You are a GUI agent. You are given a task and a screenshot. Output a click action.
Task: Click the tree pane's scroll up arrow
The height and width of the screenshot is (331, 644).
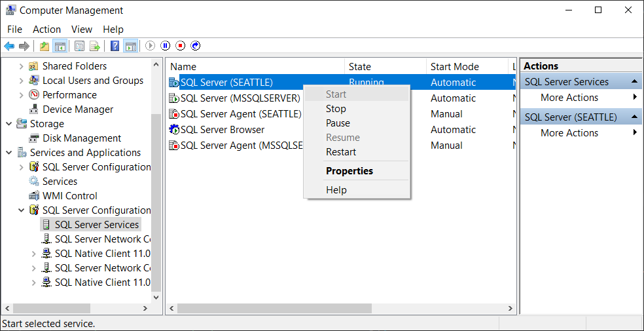point(156,64)
